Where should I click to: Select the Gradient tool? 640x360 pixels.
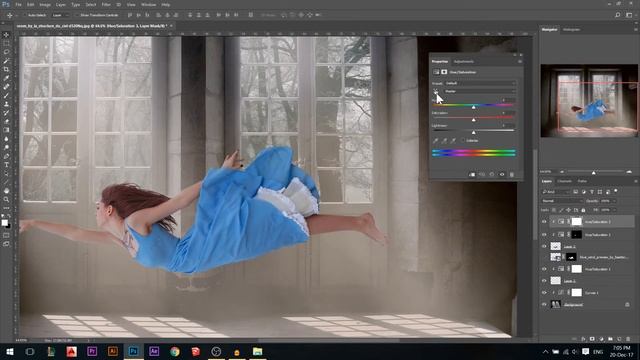(6, 130)
